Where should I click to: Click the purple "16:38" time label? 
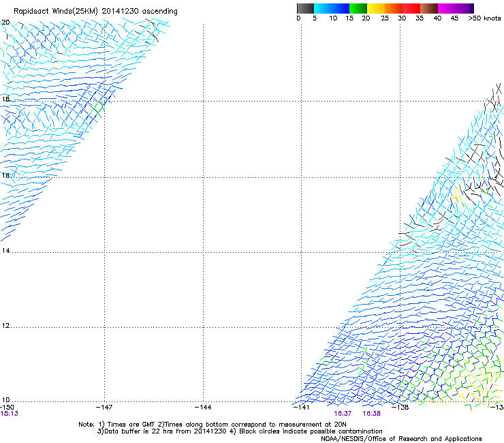click(x=372, y=414)
